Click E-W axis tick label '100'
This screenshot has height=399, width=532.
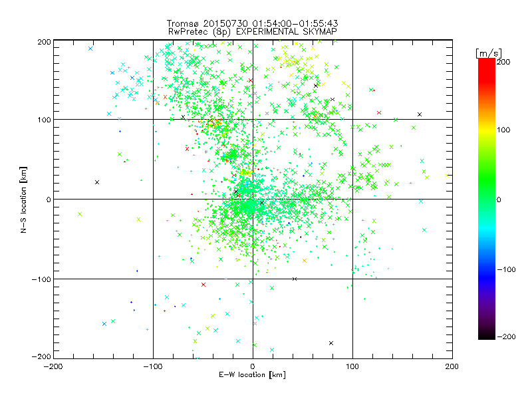(352, 366)
